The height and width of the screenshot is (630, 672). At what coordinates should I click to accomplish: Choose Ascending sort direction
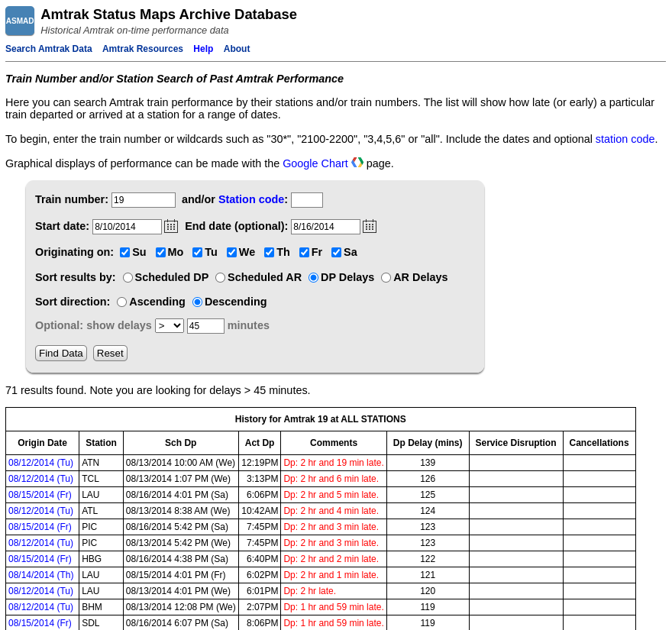121,302
